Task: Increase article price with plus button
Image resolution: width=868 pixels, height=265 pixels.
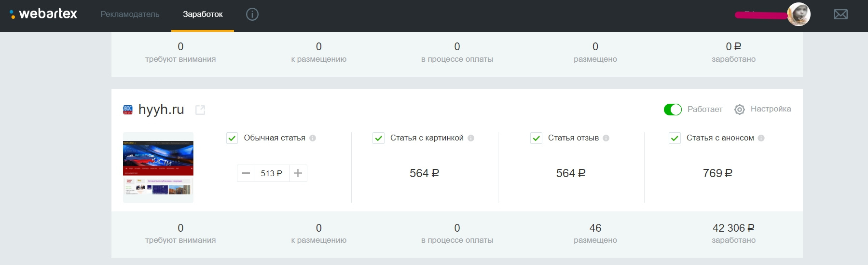Action: click(298, 173)
